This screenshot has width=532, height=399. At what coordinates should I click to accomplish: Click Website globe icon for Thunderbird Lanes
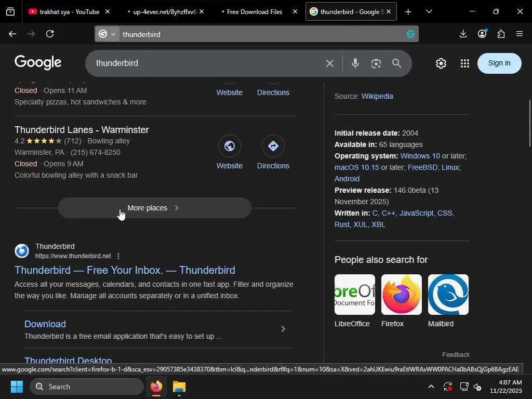[x=230, y=146]
